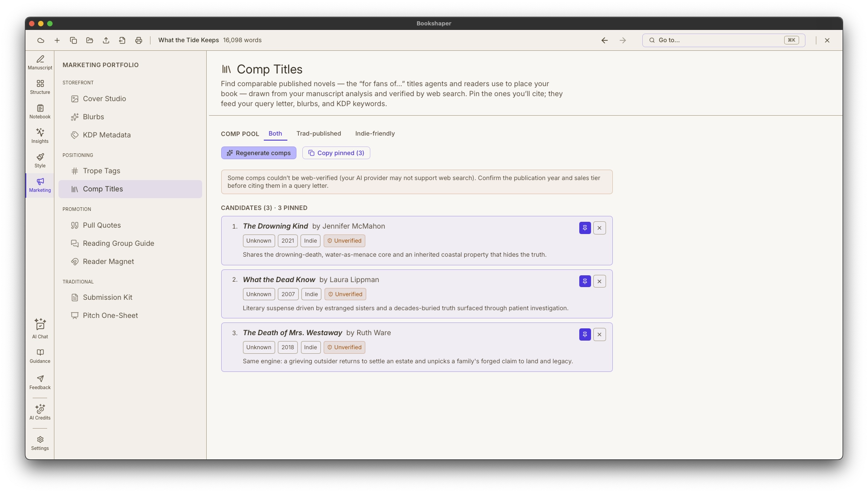This screenshot has width=868, height=493.
Task: Open AI Credits
Action: pyautogui.click(x=40, y=412)
